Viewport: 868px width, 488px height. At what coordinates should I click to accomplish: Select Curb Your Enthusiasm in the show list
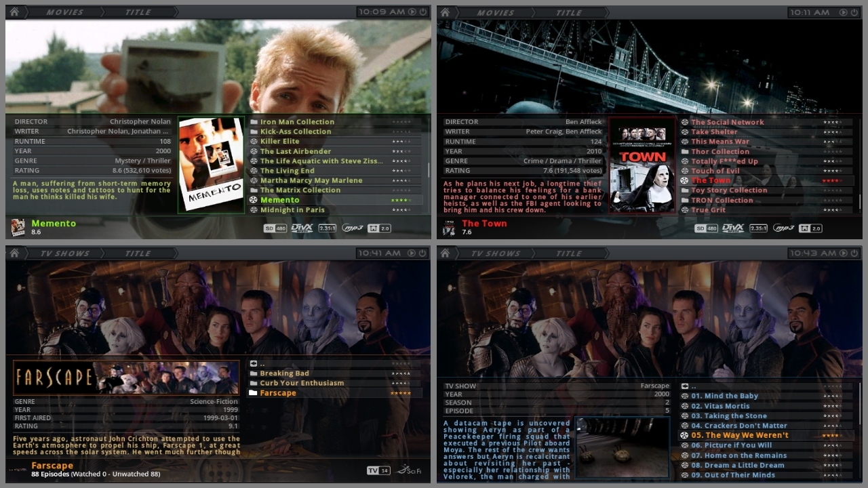334,383
